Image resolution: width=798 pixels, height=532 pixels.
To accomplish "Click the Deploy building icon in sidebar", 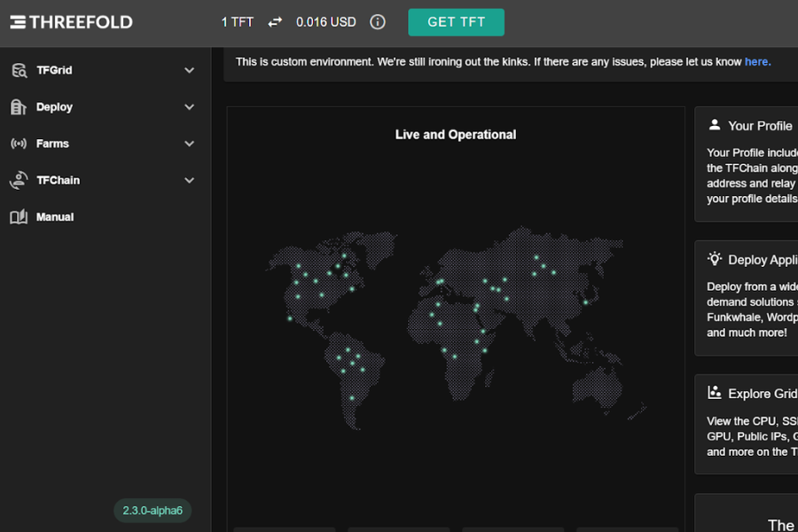I will click(19, 107).
